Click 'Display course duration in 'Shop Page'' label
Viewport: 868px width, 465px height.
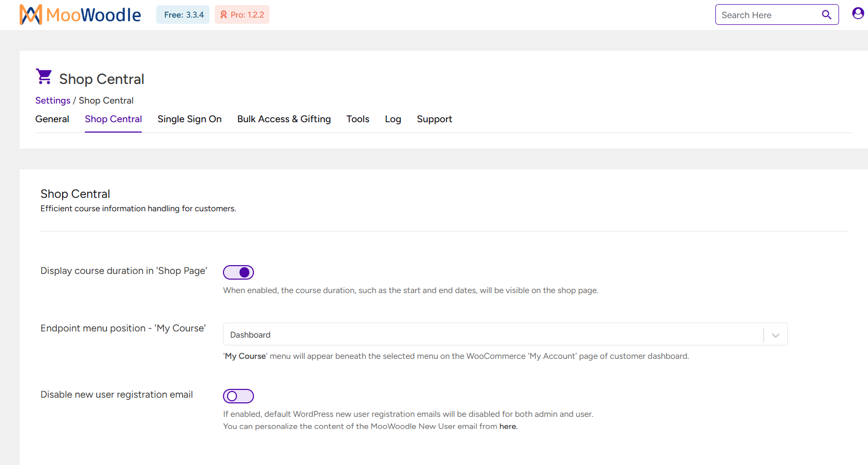click(124, 271)
